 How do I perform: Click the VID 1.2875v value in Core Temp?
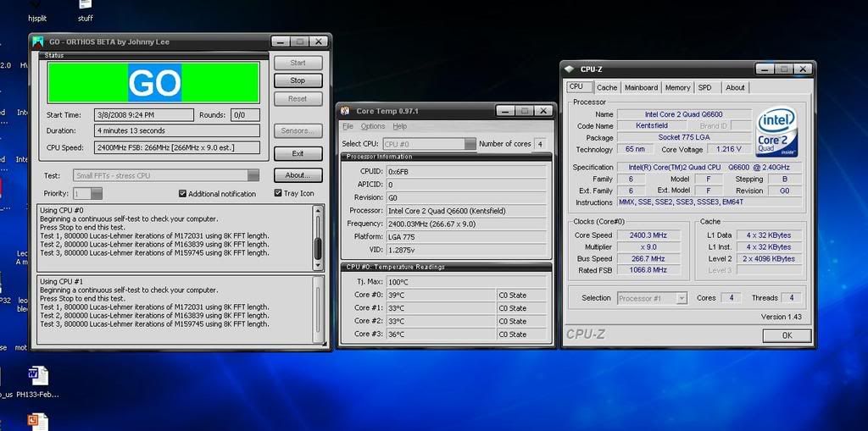466,250
